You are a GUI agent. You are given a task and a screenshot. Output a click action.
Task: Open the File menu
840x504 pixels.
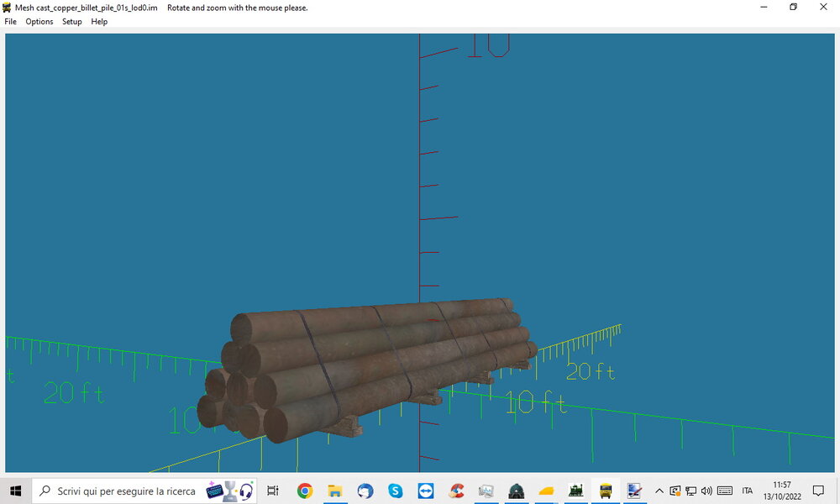tap(10, 22)
